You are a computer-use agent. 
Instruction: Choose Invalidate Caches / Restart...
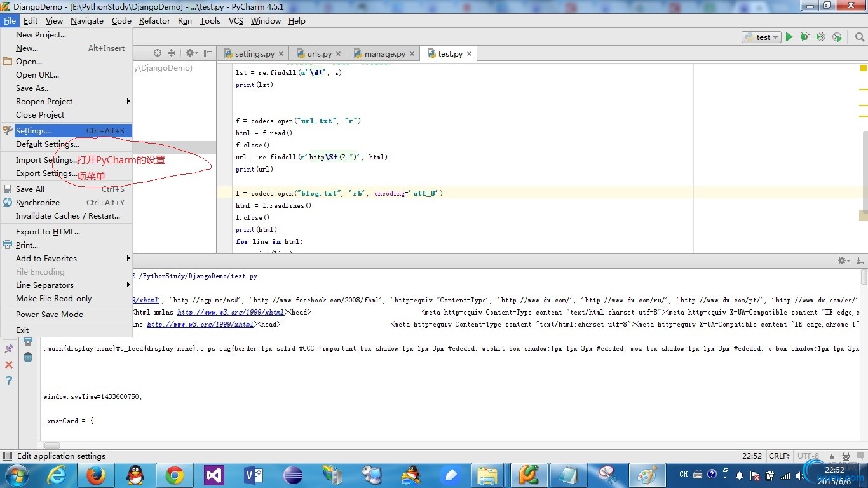pyautogui.click(x=66, y=216)
